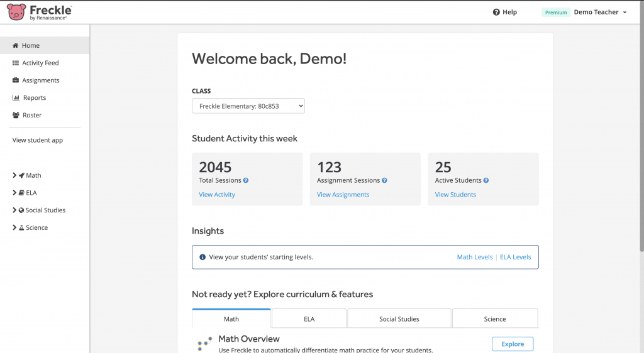Click the Explore button for Math Overview
This screenshot has width=644, height=353.
point(513,344)
